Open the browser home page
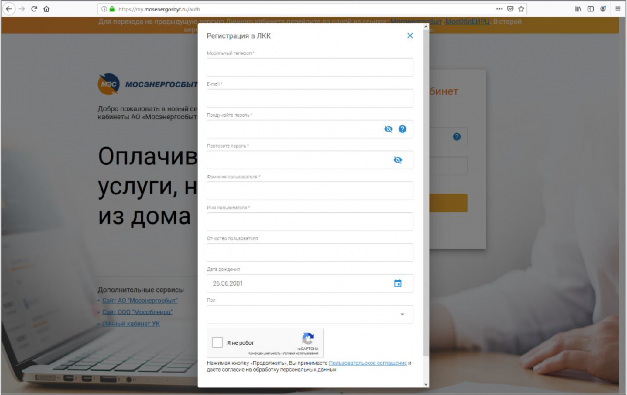Screen dimensions: 627x395 [46, 9]
